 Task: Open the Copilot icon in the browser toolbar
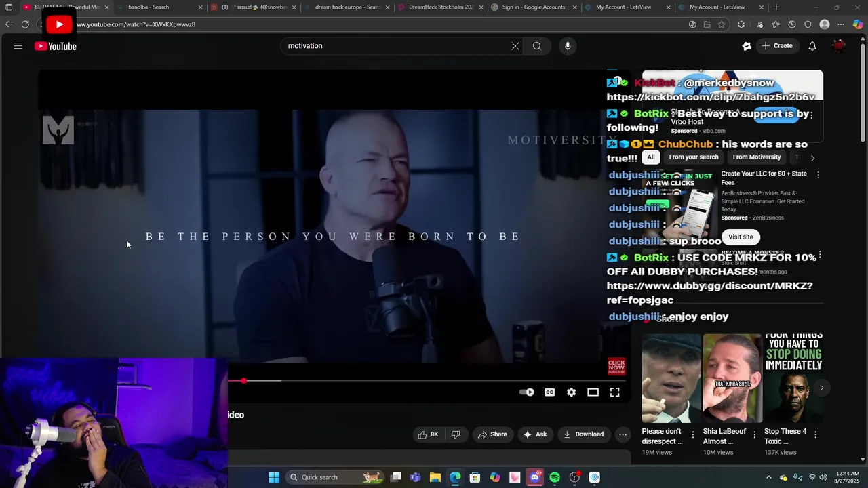click(858, 24)
